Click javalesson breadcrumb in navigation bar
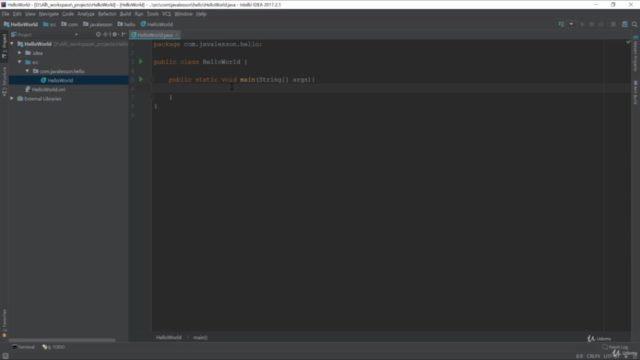This screenshot has height=360, width=640. pyautogui.click(x=98, y=24)
